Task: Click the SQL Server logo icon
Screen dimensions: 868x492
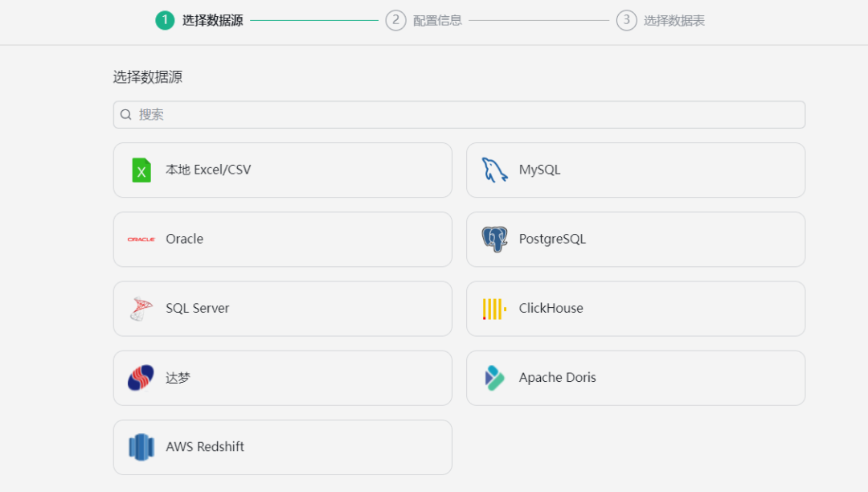Action: click(141, 308)
